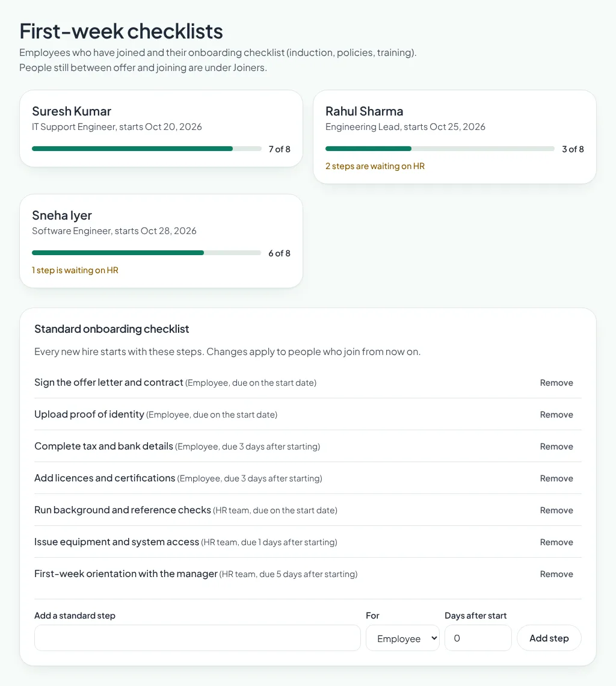The width and height of the screenshot is (616, 686).
Task: Click 'Complete tax and bank details' step text
Action: point(103,447)
